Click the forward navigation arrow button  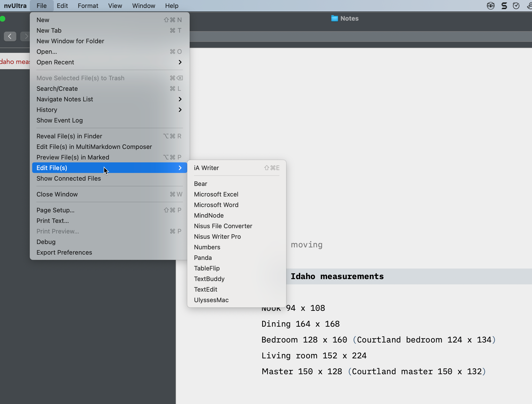pyautogui.click(x=25, y=36)
